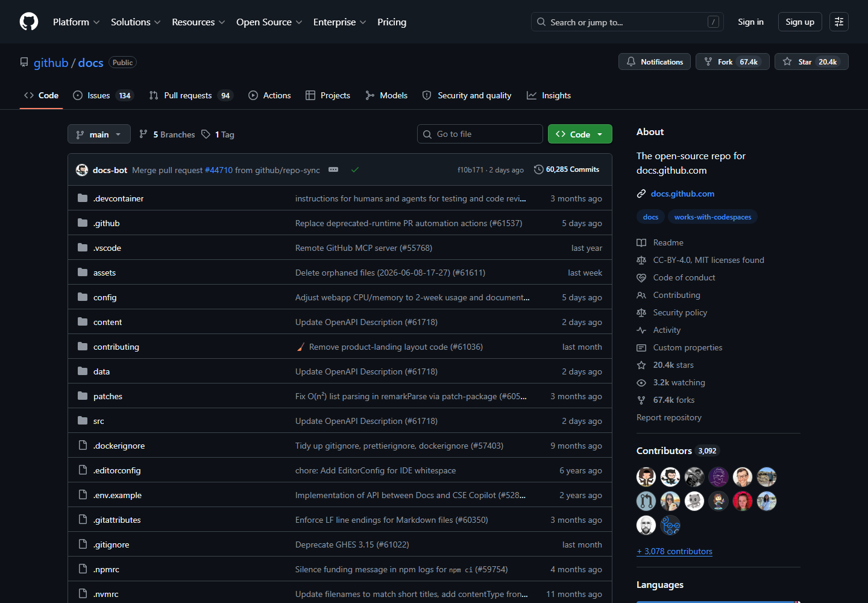Switch to the Projects tab
Screen dimensions: 868x603
(x=328, y=95)
